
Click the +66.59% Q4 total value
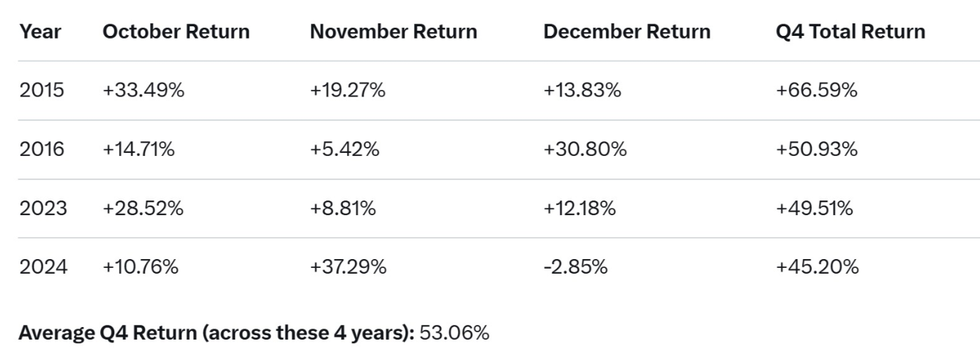click(817, 91)
